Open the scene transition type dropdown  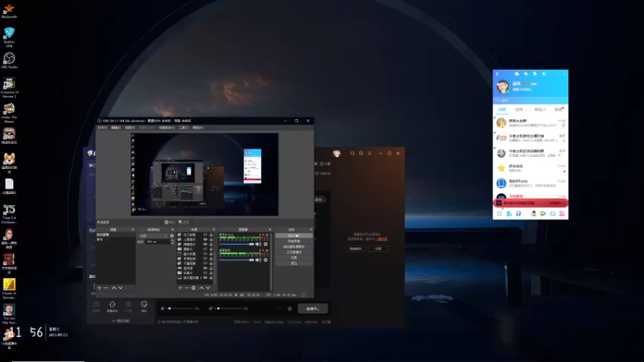[154, 236]
